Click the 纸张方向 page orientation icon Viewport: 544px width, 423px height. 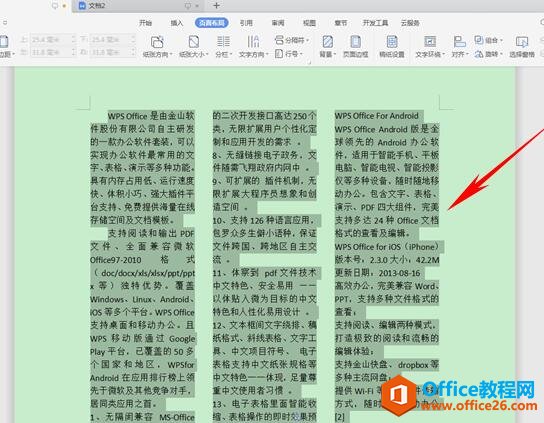(157, 42)
